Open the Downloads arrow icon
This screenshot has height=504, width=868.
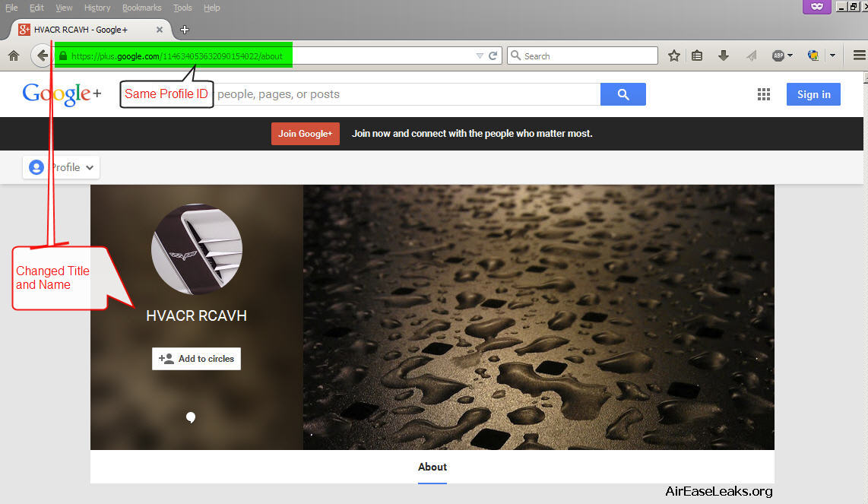click(723, 55)
